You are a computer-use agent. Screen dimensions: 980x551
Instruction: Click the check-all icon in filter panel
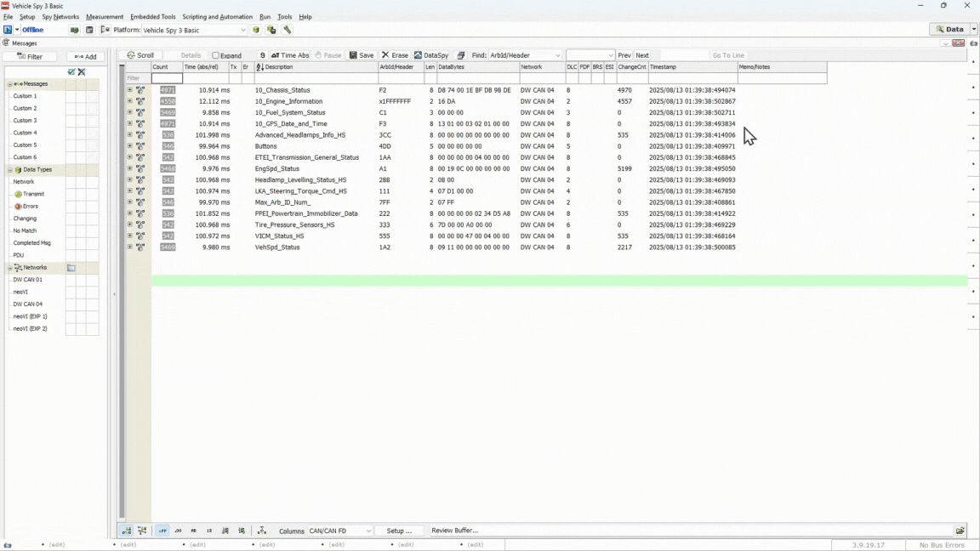tap(71, 72)
